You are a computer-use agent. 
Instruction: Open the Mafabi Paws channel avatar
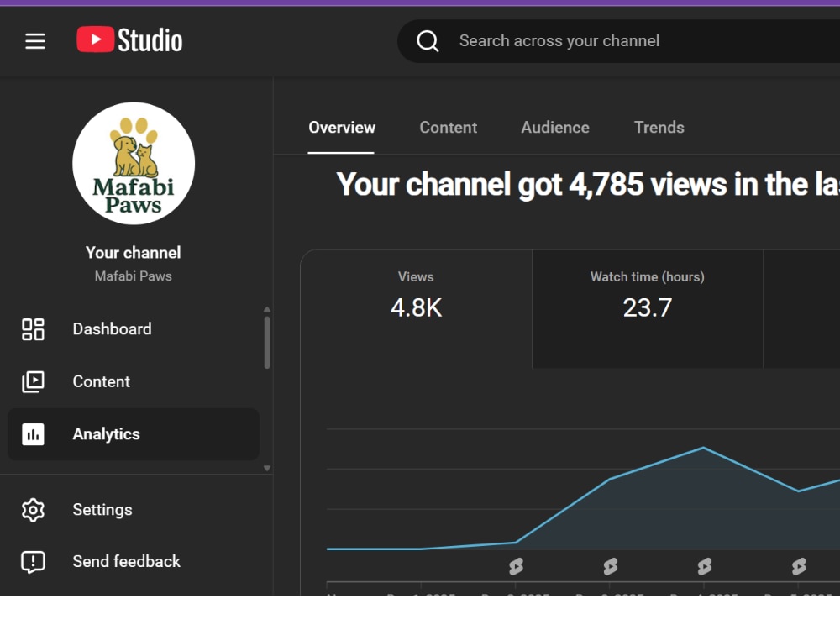pos(134,164)
